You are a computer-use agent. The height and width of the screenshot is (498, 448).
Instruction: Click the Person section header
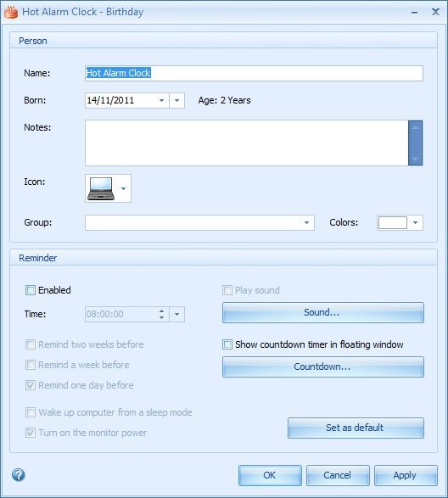(223, 41)
